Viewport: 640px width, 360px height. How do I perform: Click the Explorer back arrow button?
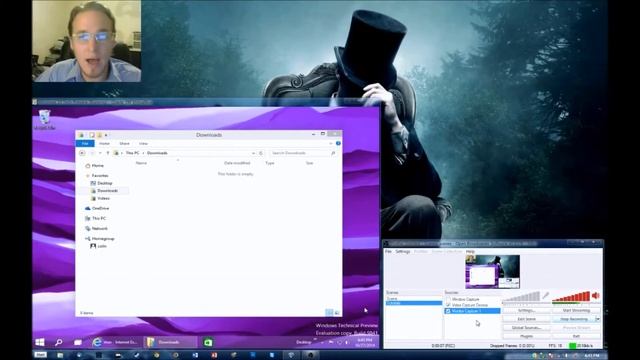click(x=82, y=153)
